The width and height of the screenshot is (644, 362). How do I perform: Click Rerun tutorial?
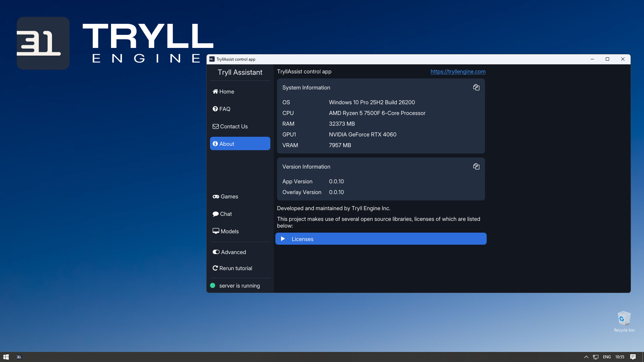[x=240, y=268]
